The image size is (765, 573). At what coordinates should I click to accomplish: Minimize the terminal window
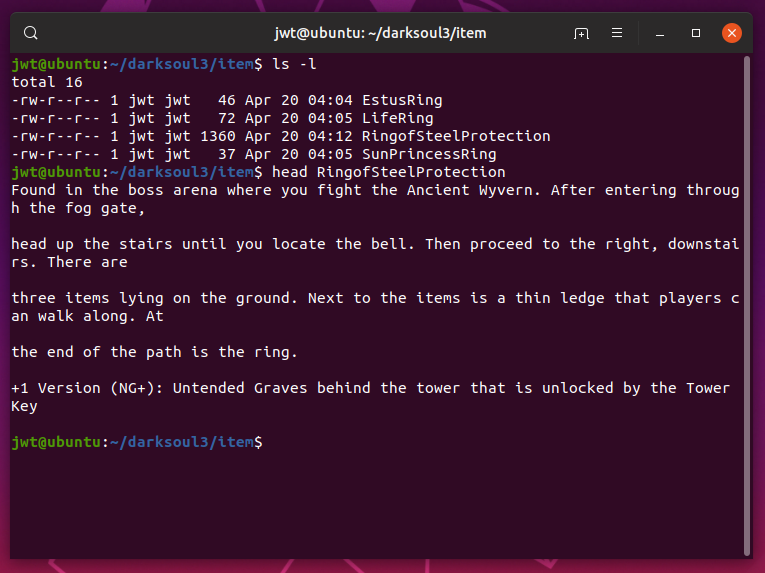[x=660, y=33]
